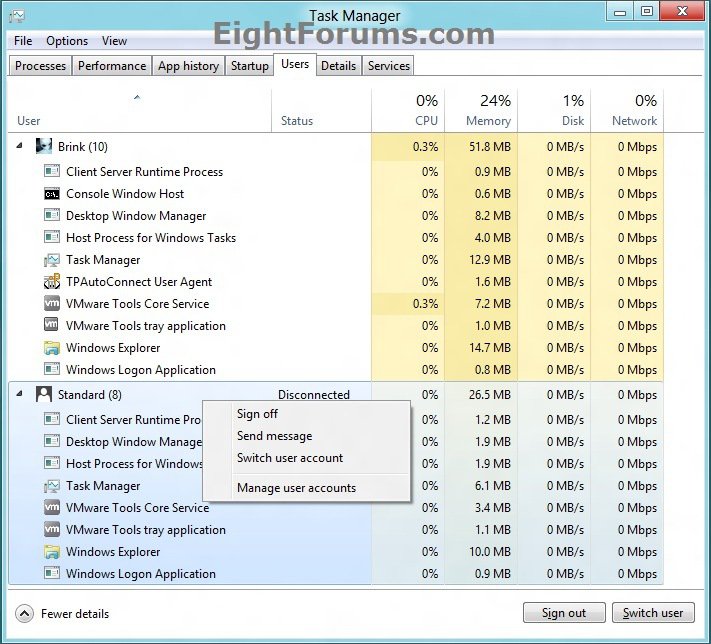Click the TPAutoConnect User Agent icon
The height and width of the screenshot is (644, 711).
[x=52, y=282]
